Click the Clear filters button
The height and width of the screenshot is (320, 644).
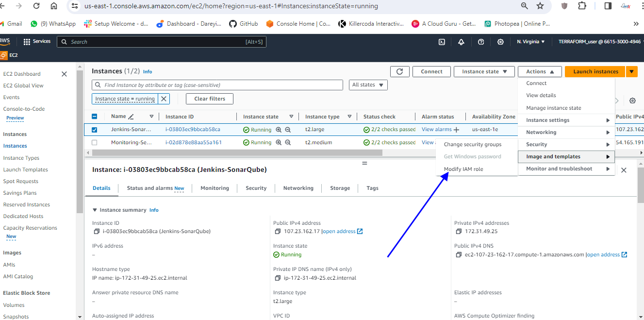tap(209, 99)
